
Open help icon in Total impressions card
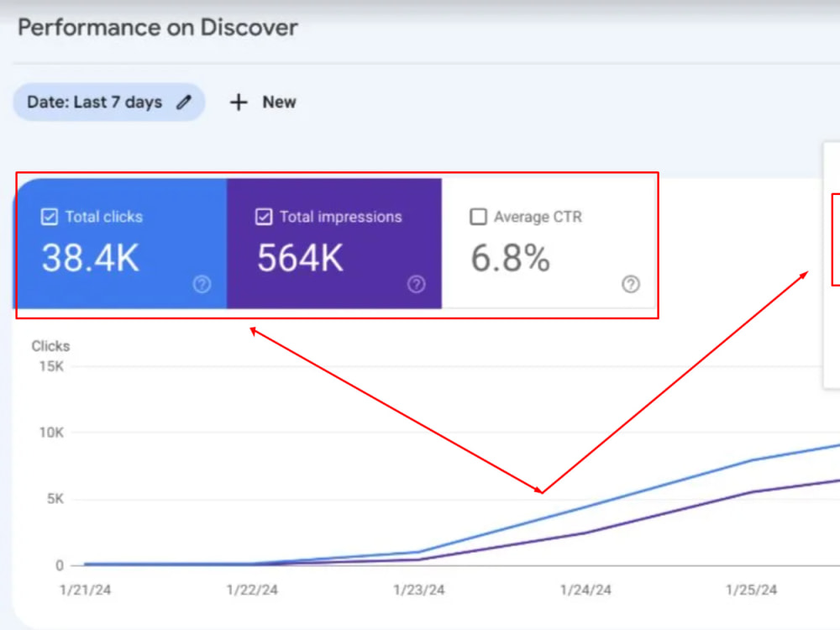417,284
